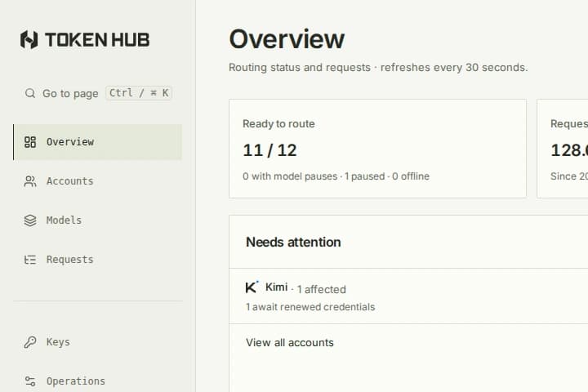Click the routing status refresh subtitle
Screen dimensions: 588x392
(378, 68)
